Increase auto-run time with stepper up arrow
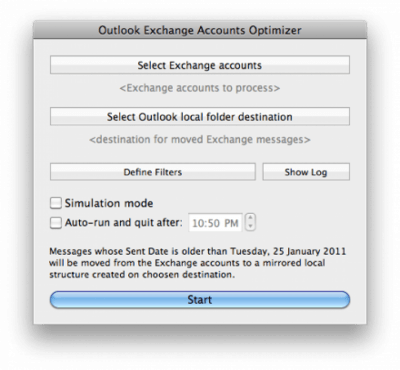The height and width of the screenshot is (370, 400). pyautogui.click(x=250, y=218)
